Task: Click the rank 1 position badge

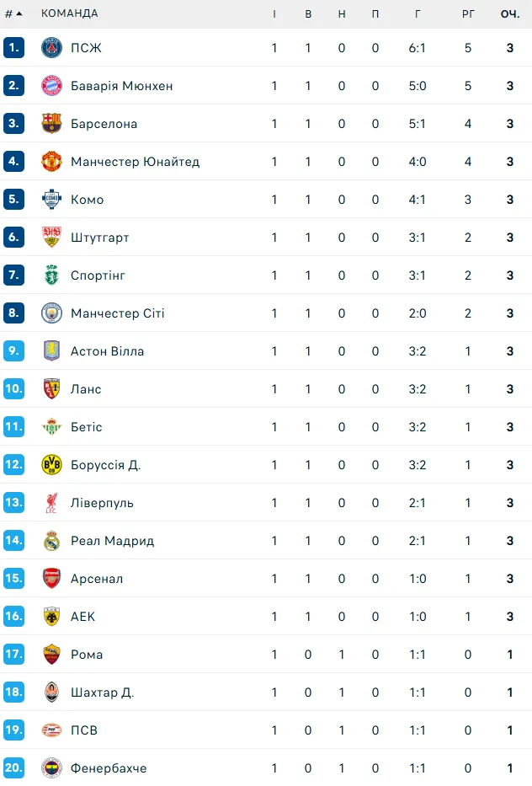Action: coord(13,48)
